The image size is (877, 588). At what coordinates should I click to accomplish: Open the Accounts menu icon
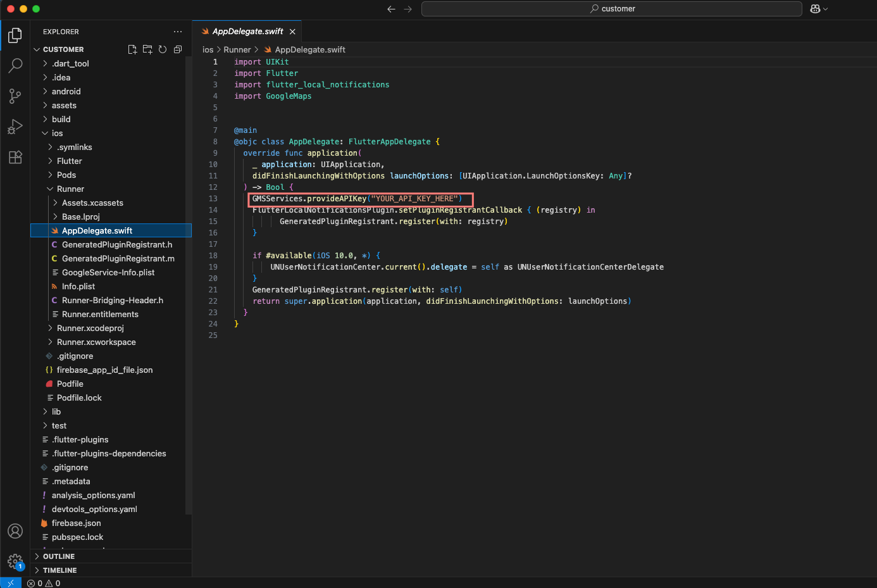tap(15, 531)
